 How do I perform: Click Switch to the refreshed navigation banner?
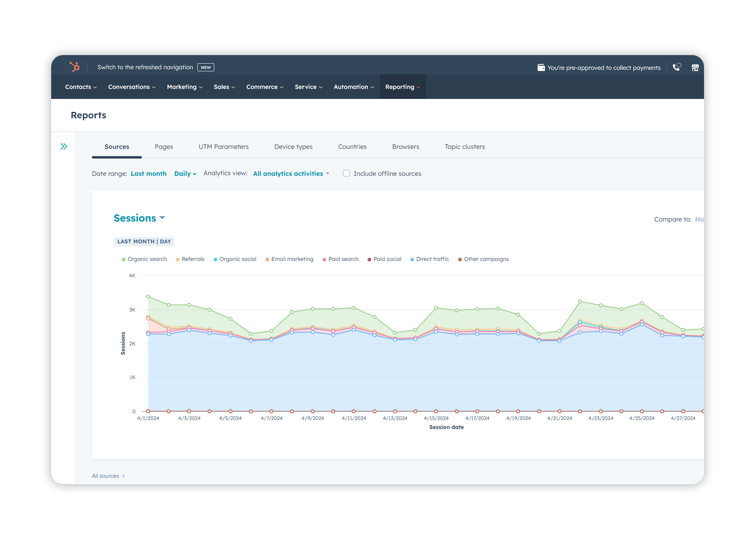tap(145, 67)
